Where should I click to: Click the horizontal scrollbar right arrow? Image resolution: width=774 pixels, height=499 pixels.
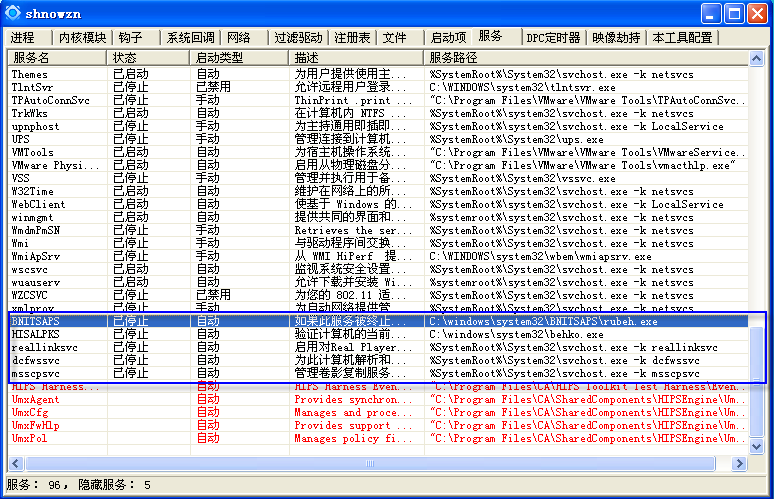[x=739, y=463]
